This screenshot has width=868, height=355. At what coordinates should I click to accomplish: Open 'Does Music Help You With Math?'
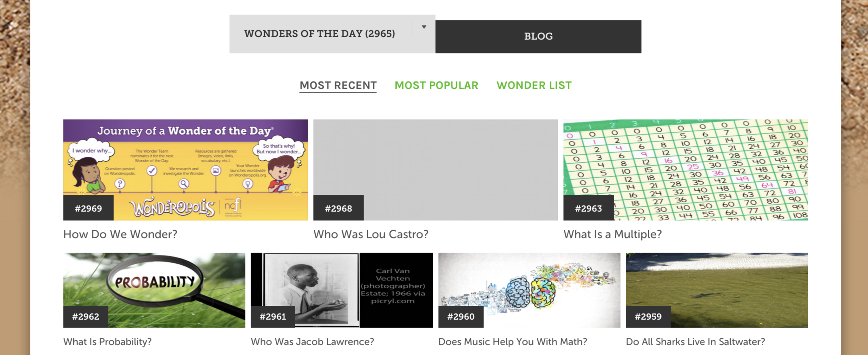pyautogui.click(x=513, y=341)
